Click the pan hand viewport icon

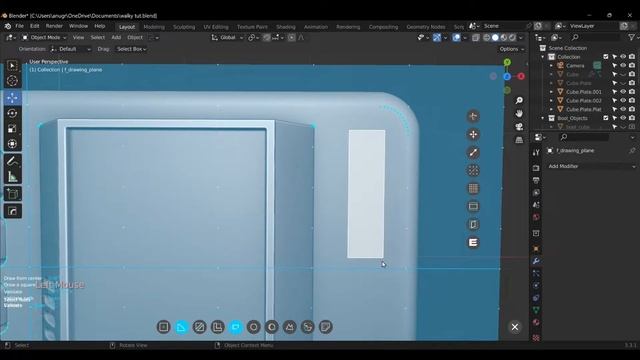[519, 113]
